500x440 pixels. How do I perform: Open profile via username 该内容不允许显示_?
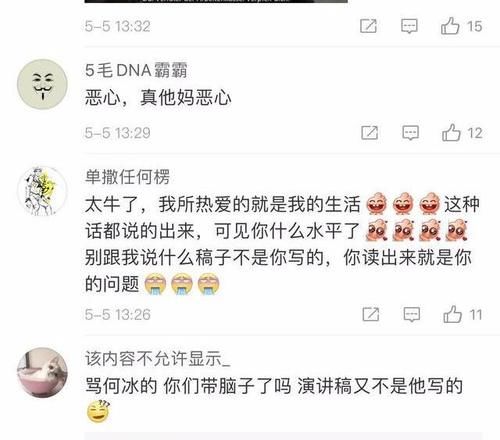coord(157,358)
